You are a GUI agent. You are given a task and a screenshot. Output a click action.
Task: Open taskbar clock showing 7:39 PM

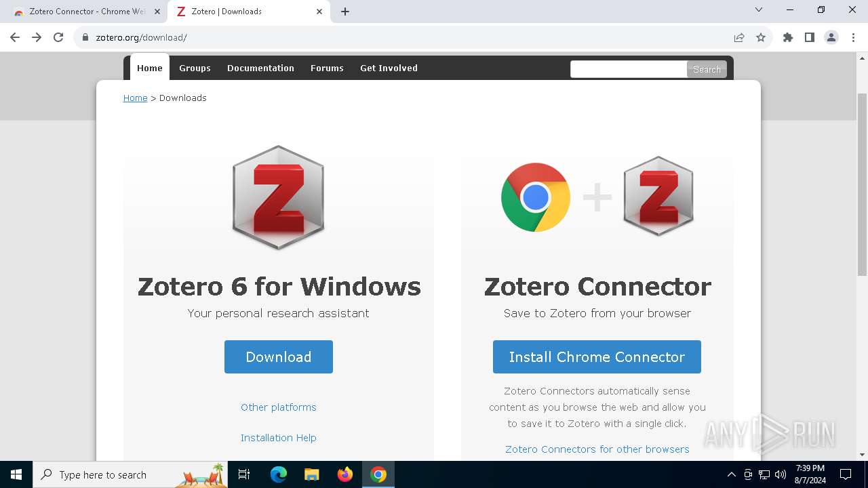pos(810,474)
